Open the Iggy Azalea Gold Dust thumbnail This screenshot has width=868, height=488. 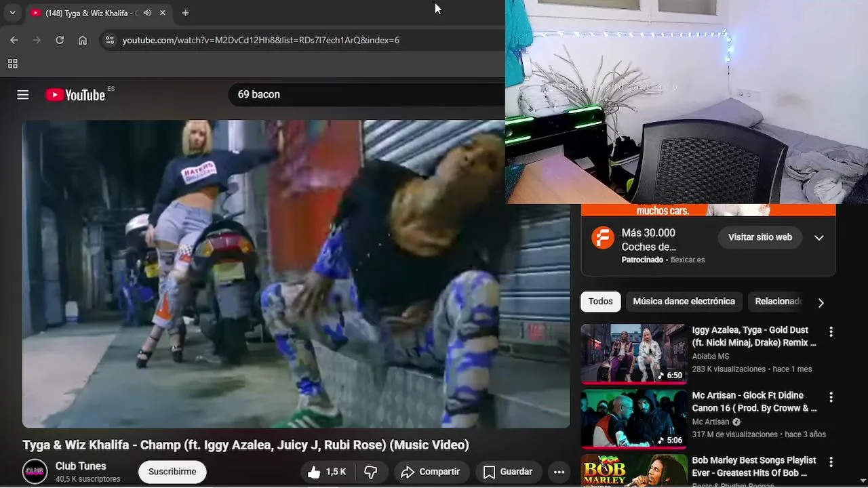click(633, 354)
